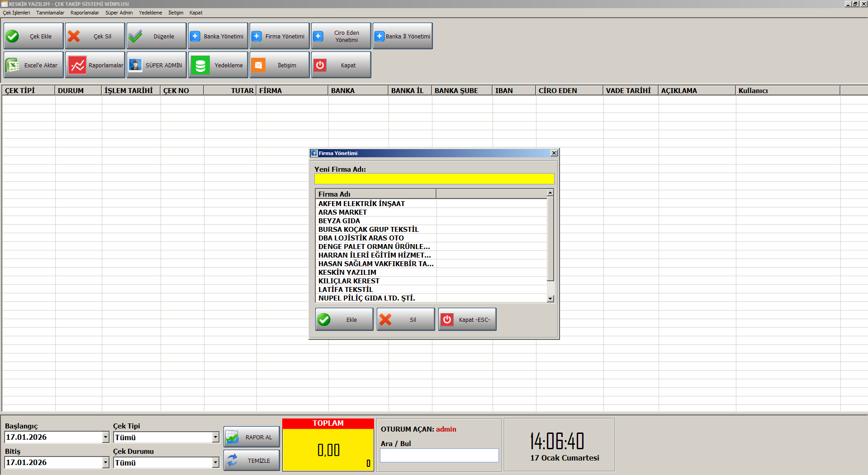Viewport: 868px width, 475px height.
Task: Open the Çek Tipi combo box
Action: pyautogui.click(x=215, y=437)
